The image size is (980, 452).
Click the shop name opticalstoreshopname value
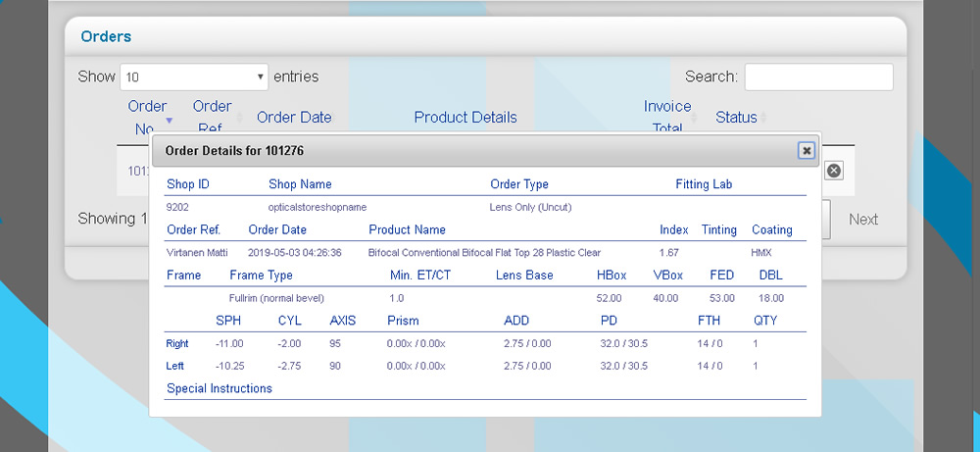[317, 207]
